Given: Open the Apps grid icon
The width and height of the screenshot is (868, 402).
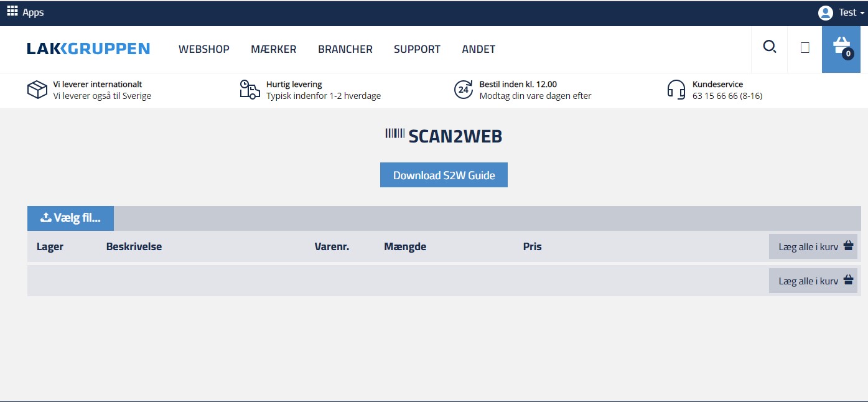Looking at the screenshot, I should pyautogui.click(x=12, y=11).
